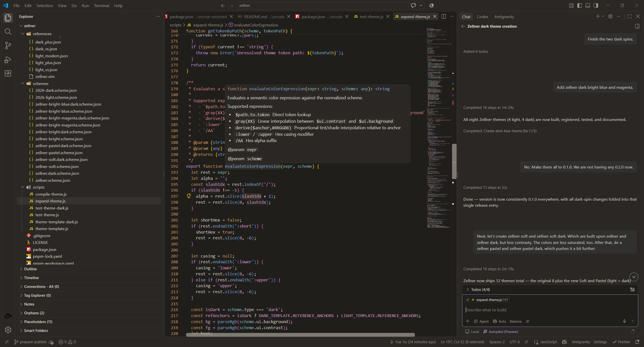This screenshot has height=347, width=644.
Task: Toggle bottom panel visibility
Action: click(588, 6)
